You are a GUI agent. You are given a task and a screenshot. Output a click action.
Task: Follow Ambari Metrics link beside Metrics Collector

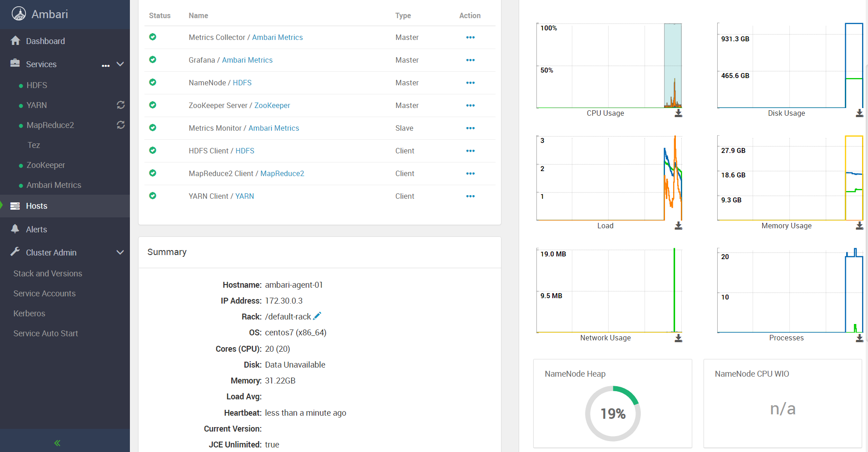278,37
